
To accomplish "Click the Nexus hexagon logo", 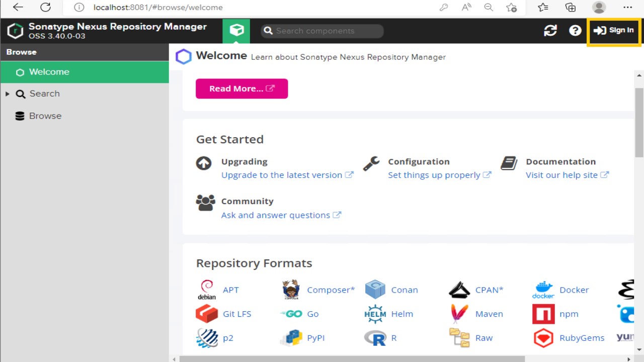I will click(15, 31).
